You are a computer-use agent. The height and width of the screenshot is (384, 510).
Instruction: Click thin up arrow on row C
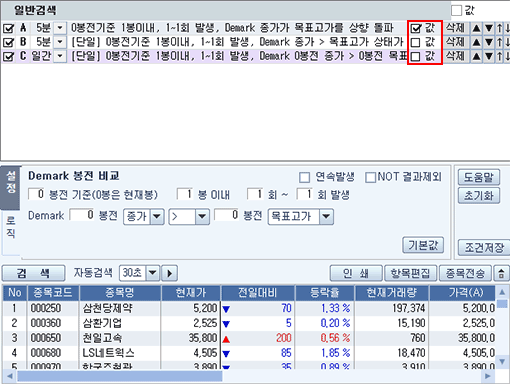click(499, 56)
